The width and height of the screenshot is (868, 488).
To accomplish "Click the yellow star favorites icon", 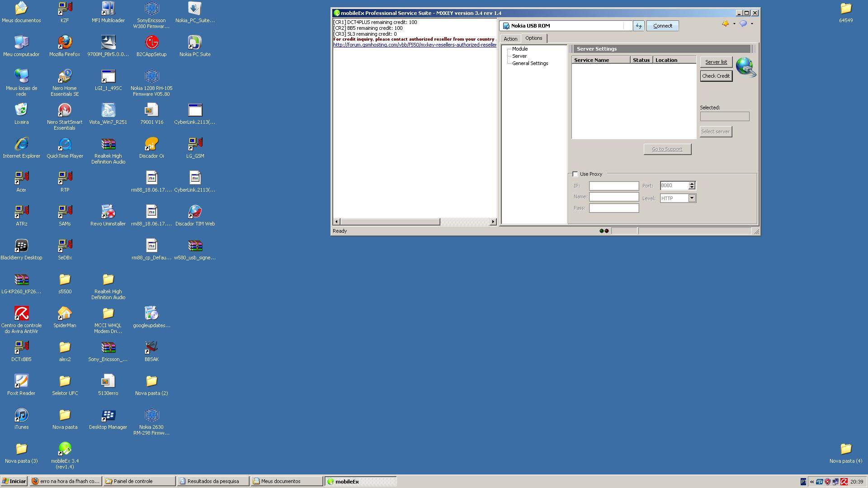I will pyautogui.click(x=726, y=23).
